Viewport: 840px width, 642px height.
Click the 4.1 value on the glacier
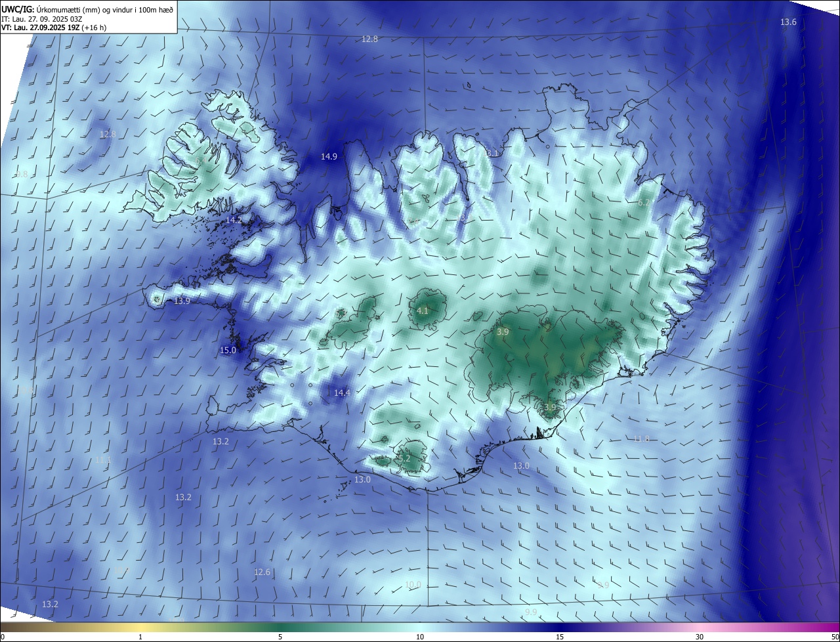[423, 310]
